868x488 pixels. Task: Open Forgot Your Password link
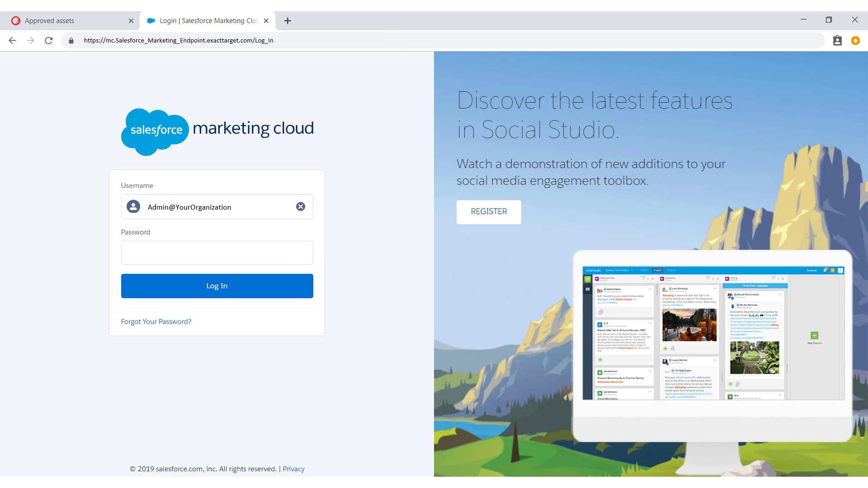pyautogui.click(x=156, y=322)
